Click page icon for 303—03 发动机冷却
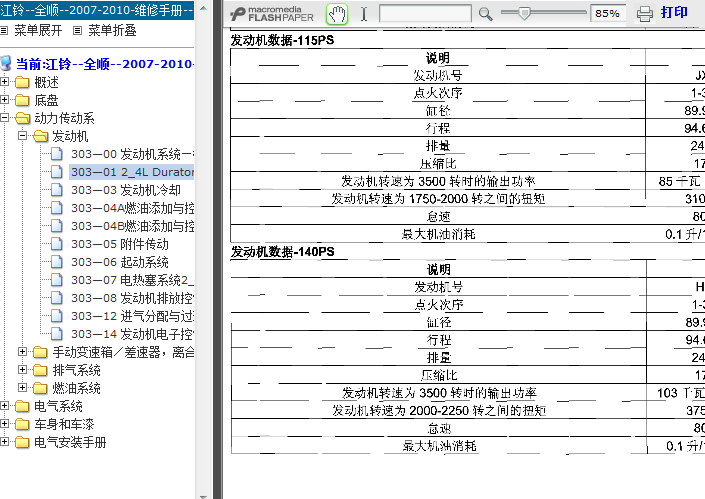705x499 pixels. (57, 190)
